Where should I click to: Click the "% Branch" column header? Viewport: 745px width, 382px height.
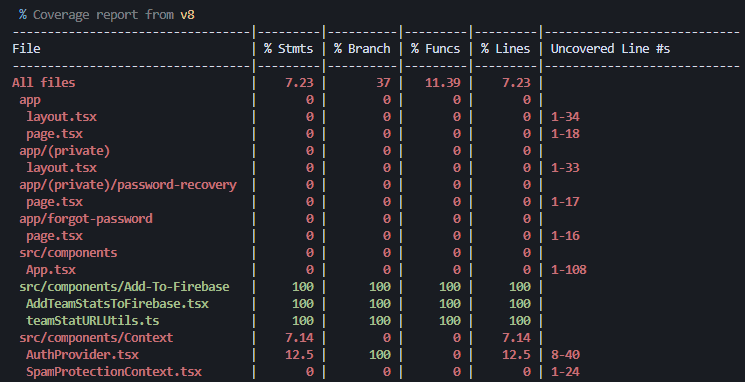(x=362, y=48)
